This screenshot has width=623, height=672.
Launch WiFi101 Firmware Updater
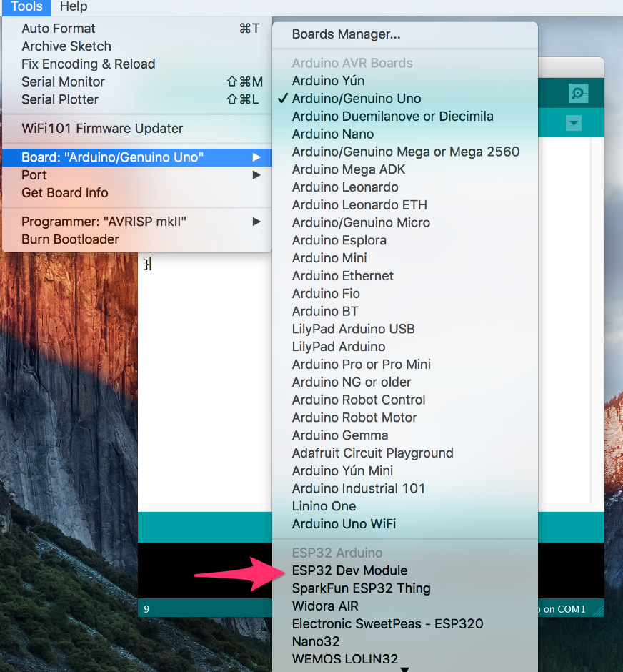(x=137, y=128)
